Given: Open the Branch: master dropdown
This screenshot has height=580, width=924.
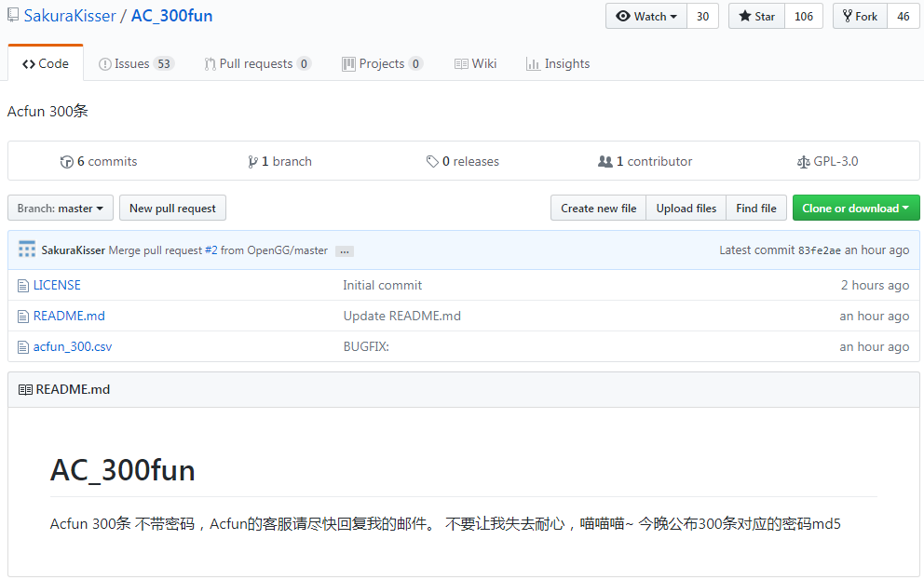Looking at the screenshot, I should pyautogui.click(x=61, y=208).
